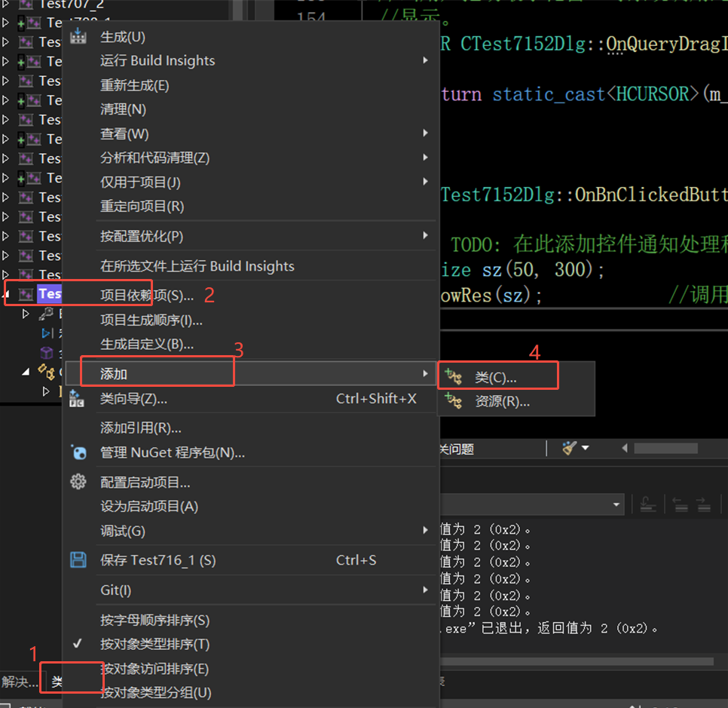Select 按对象类型分组(U)
728x708 pixels.
tap(155, 693)
